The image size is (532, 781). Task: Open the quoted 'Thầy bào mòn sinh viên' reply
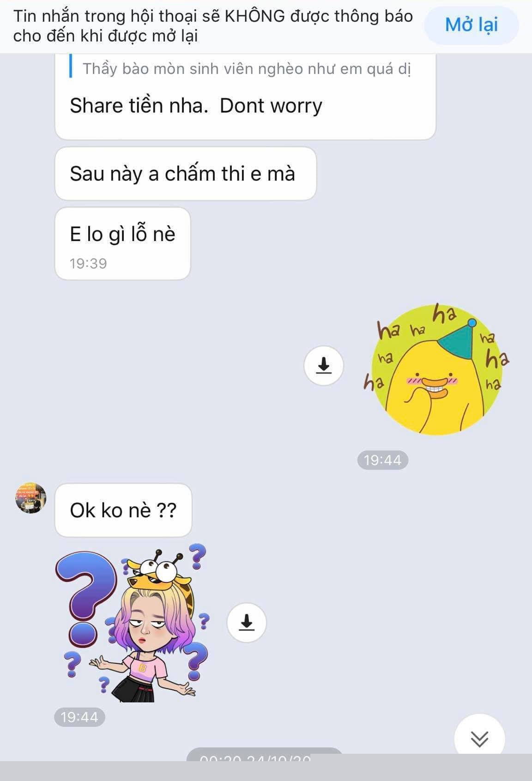point(247,69)
